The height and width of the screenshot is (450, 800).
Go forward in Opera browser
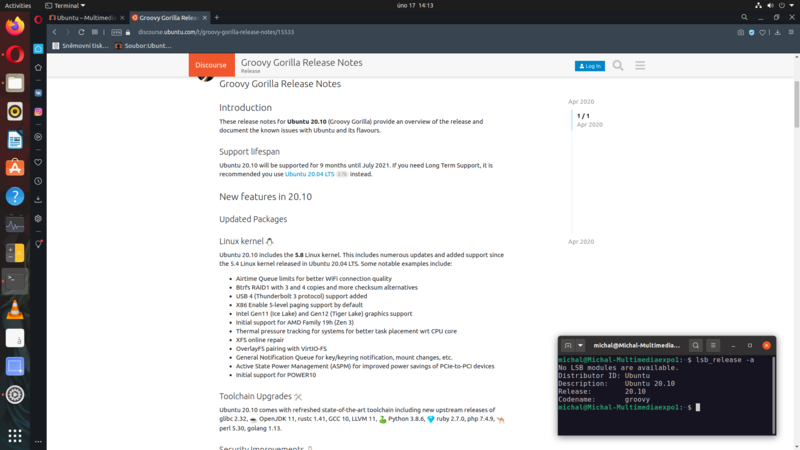point(67,32)
